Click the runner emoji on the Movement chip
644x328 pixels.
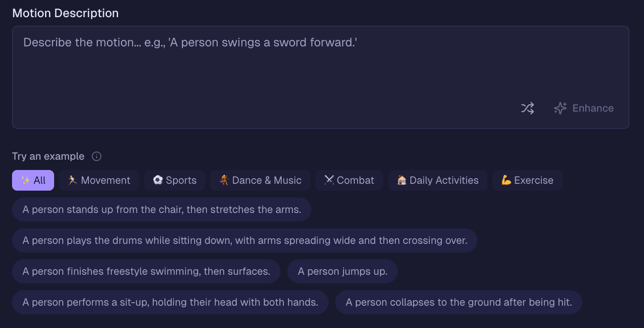point(73,180)
